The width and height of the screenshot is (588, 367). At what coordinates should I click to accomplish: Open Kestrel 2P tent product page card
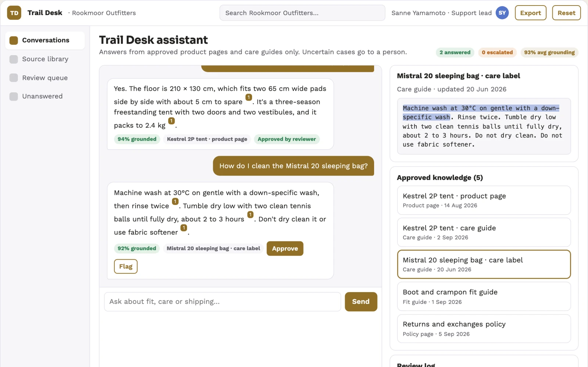(484, 200)
